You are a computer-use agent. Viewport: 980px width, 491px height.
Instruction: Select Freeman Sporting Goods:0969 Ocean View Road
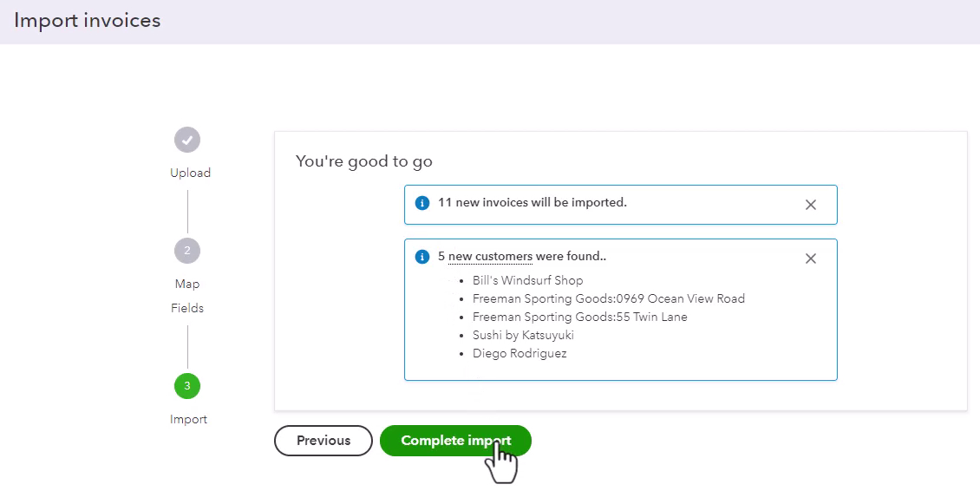(x=609, y=298)
